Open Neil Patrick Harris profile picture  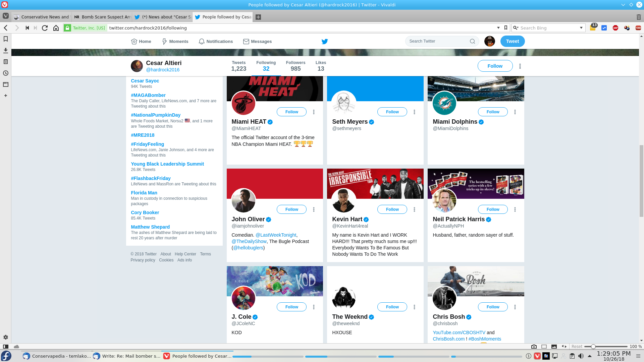[x=444, y=201]
